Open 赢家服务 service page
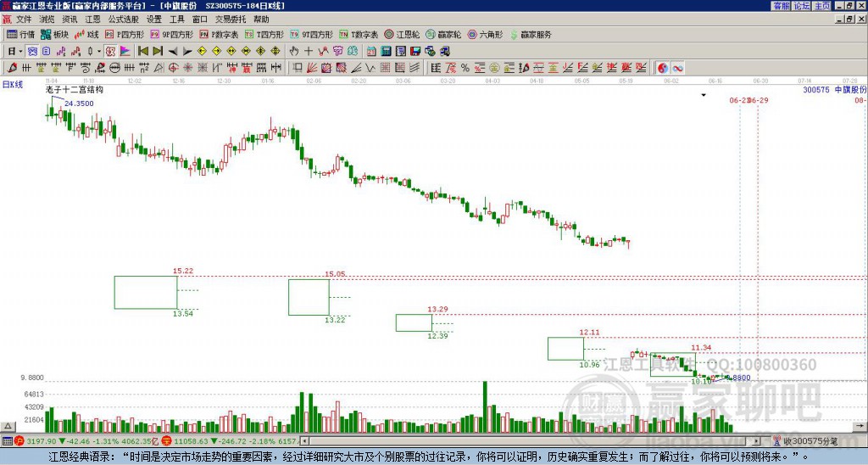Viewport: 868px width, 465px height. click(531, 34)
